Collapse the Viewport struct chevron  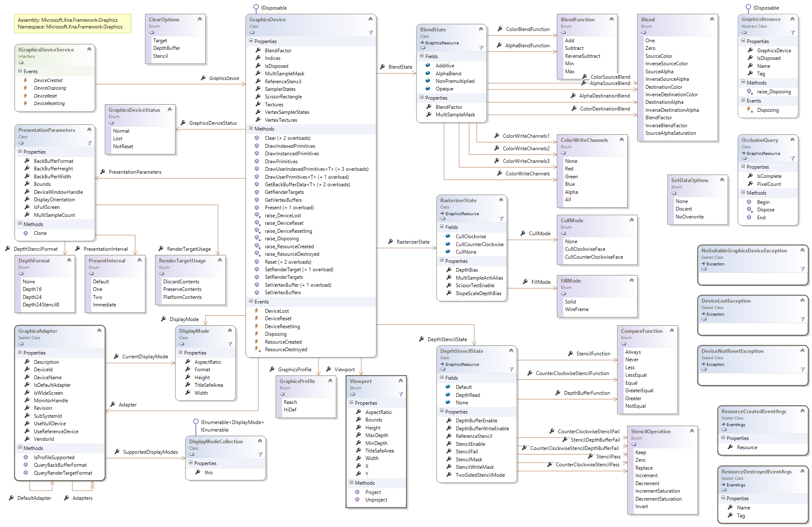(x=401, y=381)
